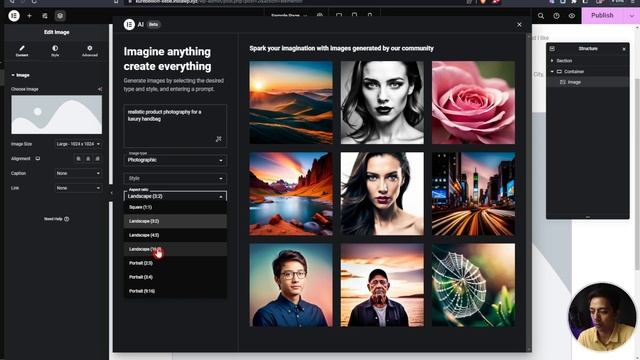Click the Finder search icon in top bar
The image size is (640, 360).
click(541, 16)
